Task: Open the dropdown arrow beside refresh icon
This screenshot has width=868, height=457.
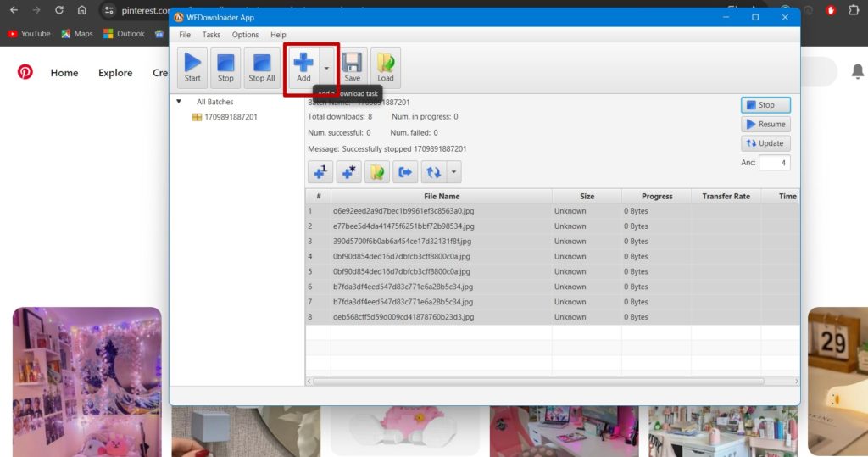Action: 454,172
